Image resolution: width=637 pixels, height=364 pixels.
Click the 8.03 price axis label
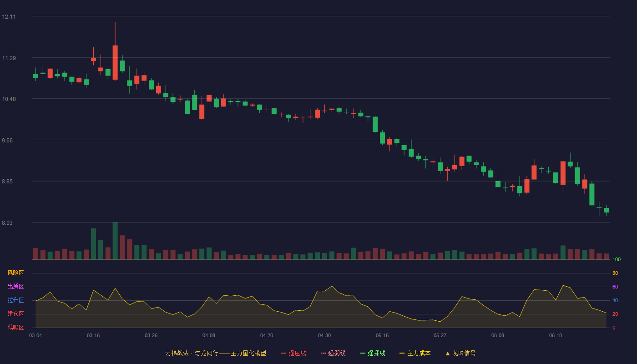7,223
